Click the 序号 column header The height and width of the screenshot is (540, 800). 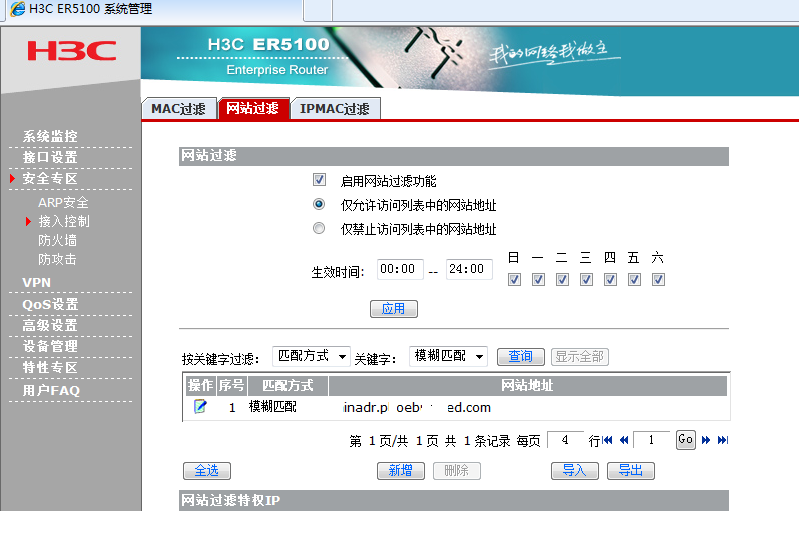click(232, 385)
